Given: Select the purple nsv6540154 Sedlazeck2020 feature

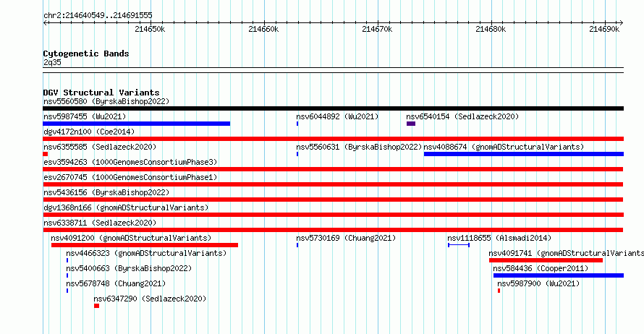Looking at the screenshot, I should 411,124.
